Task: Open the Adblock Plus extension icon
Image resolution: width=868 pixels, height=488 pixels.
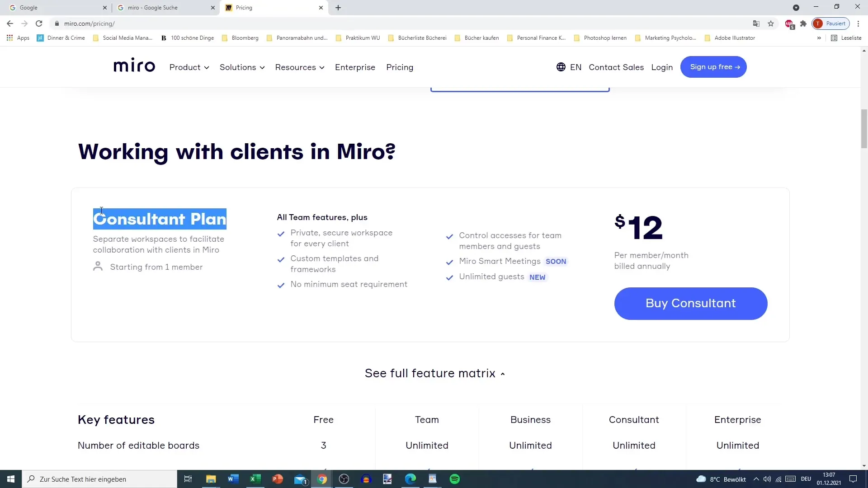Action: [x=789, y=24]
